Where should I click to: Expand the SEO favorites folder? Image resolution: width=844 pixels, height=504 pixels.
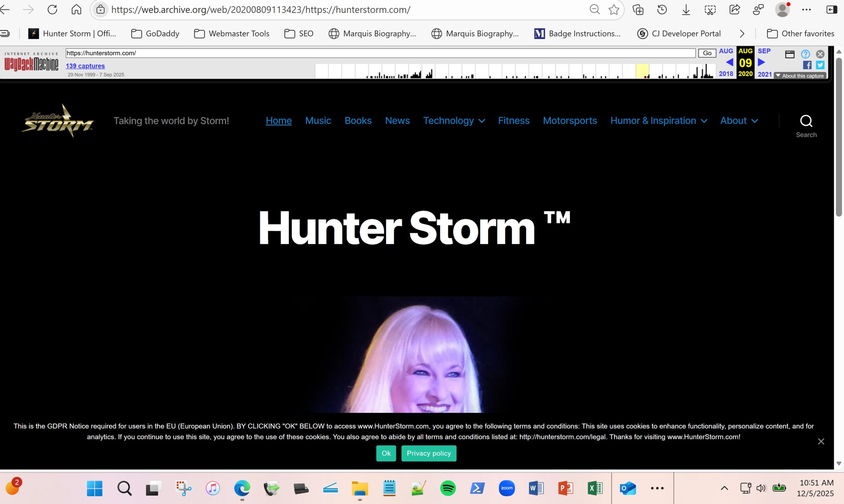299,33
